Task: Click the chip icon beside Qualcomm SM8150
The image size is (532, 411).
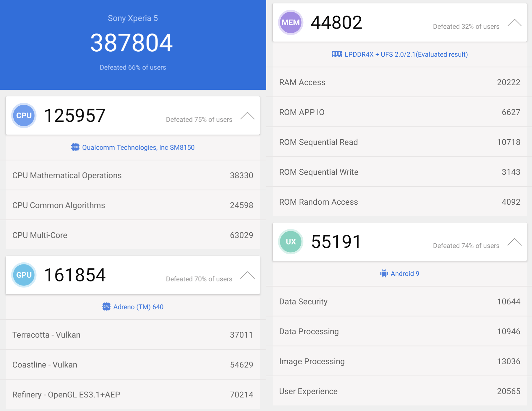Action: 75,147
